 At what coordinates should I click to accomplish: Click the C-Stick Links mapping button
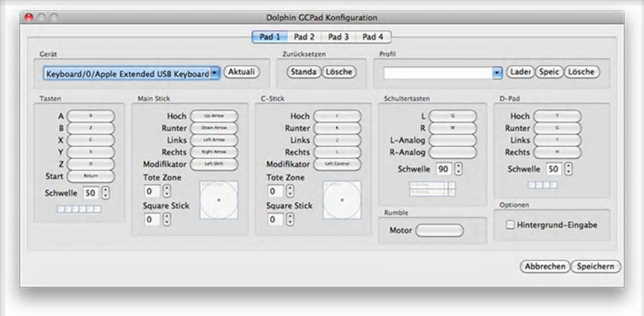[337, 140]
